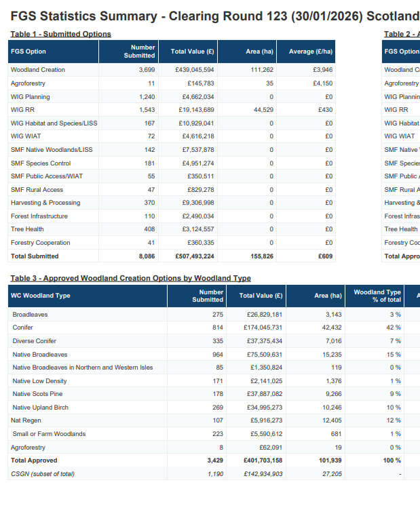Select the CSGN (subset of total) row

[x=43, y=473]
